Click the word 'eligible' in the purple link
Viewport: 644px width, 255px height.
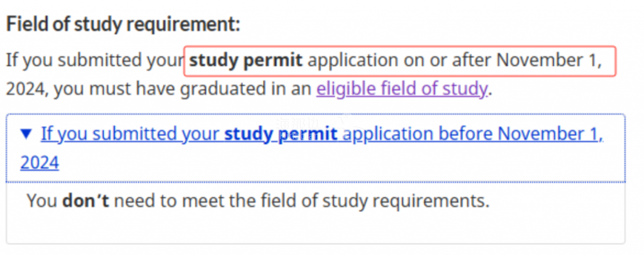pyautogui.click(x=345, y=89)
